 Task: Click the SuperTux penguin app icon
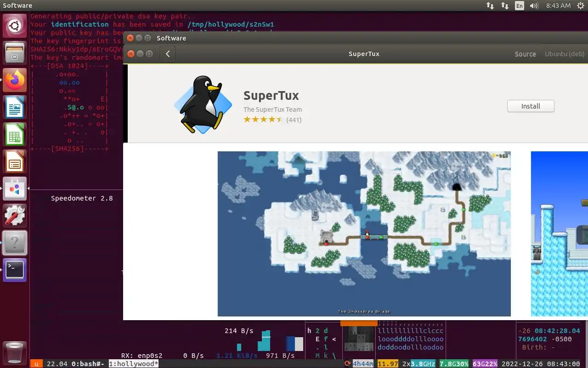point(203,104)
